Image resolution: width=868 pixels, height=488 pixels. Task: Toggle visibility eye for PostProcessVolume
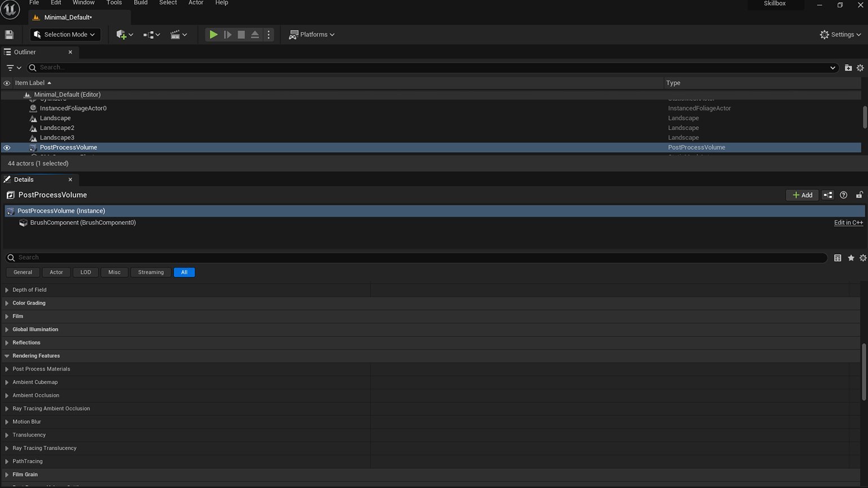click(x=7, y=148)
